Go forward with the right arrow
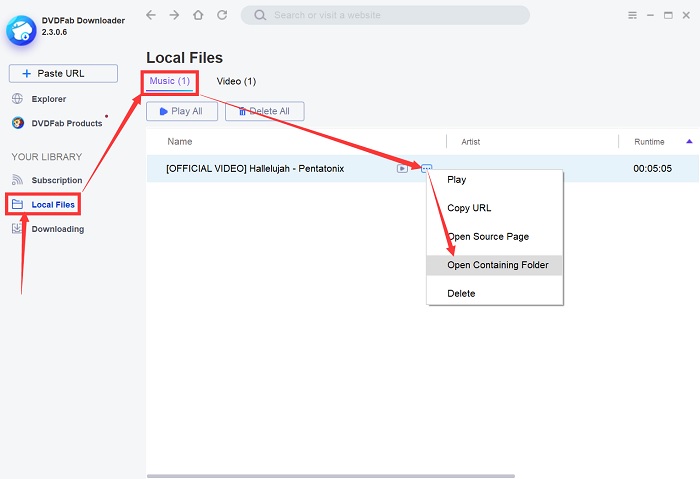 tap(174, 15)
